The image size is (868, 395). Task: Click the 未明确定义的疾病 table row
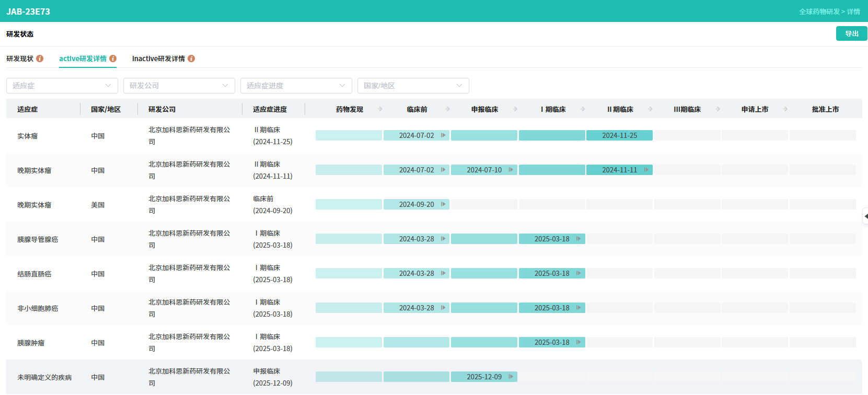pyautogui.click(x=44, y=377)
